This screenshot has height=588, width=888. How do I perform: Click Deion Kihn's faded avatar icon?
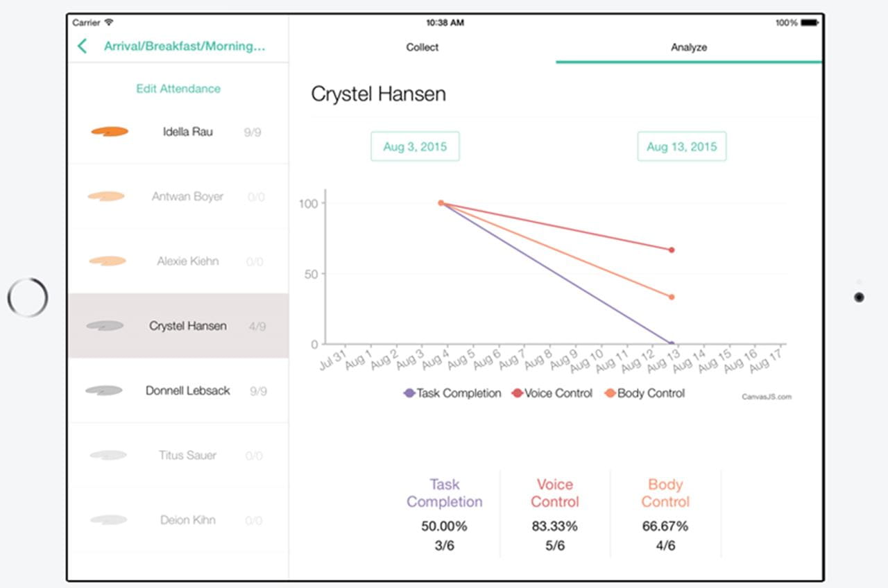[x=108, y=519]
